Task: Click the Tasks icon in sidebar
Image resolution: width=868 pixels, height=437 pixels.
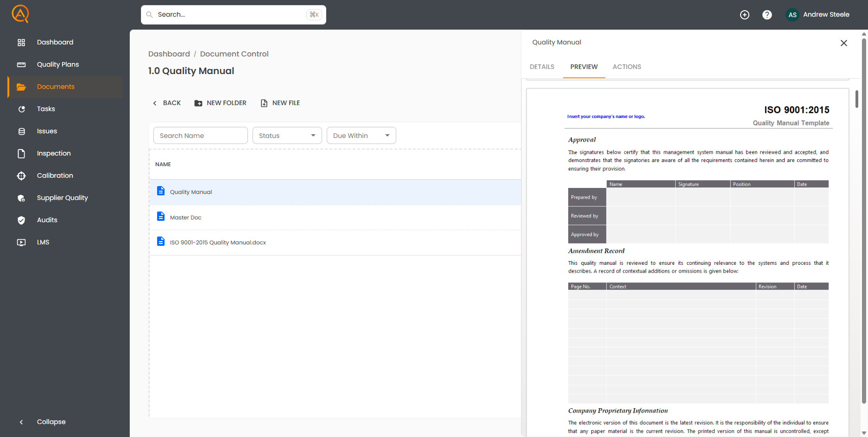Action: [x=21, y=109]
